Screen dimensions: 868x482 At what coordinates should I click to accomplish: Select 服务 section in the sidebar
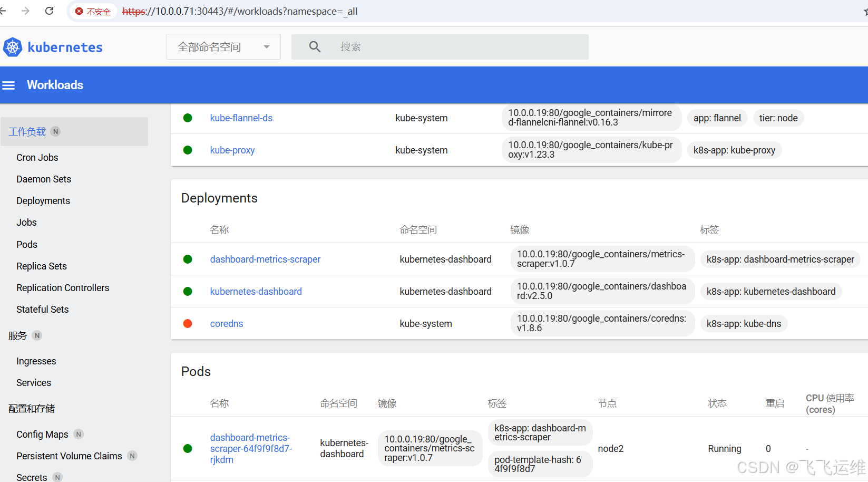17,336
